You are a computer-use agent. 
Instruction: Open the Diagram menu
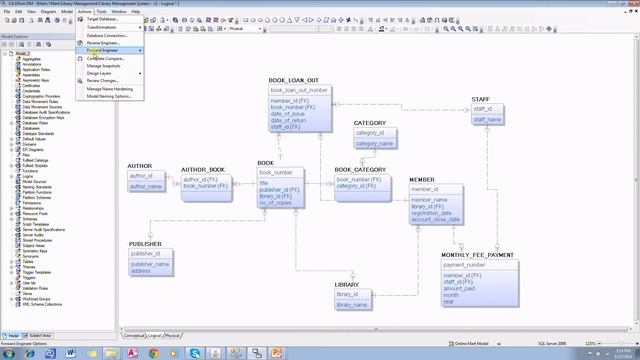48,11
